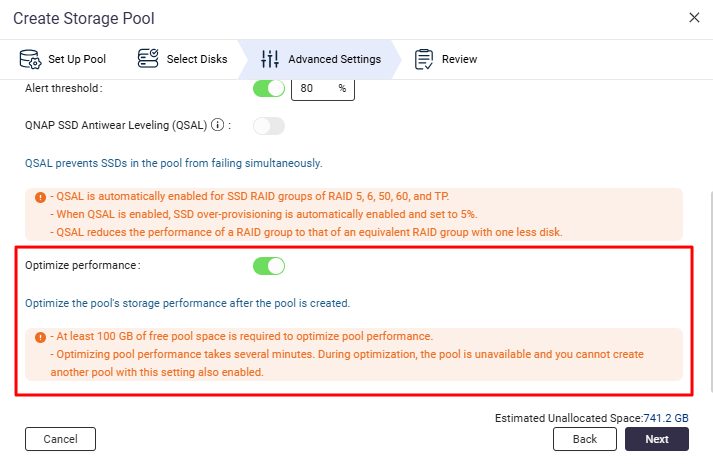Close the Create Storage Pool dialog

tap(695, 17)
